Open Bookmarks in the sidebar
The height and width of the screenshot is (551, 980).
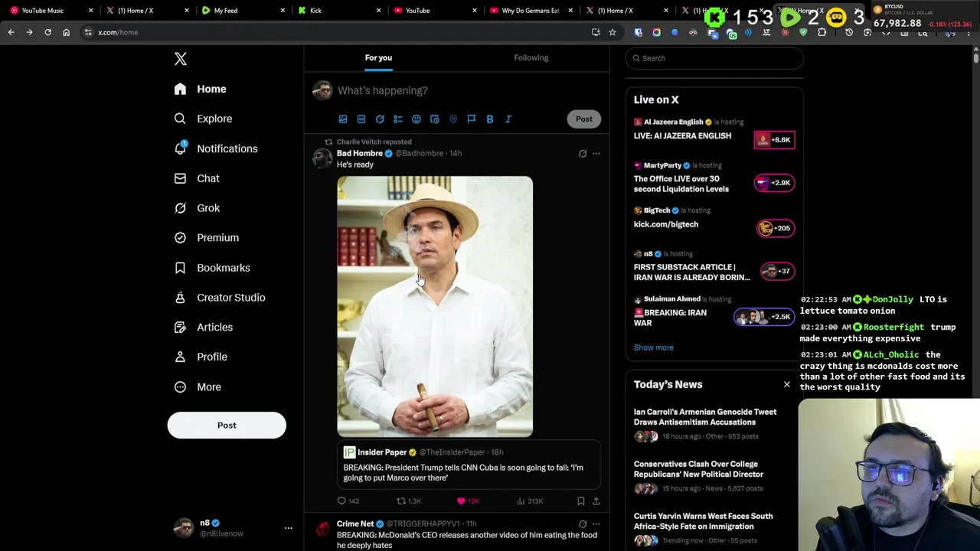(x=212, y=268)
